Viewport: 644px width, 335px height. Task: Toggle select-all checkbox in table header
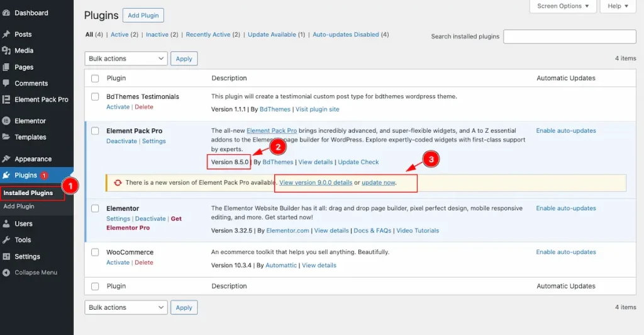point(95,79)
